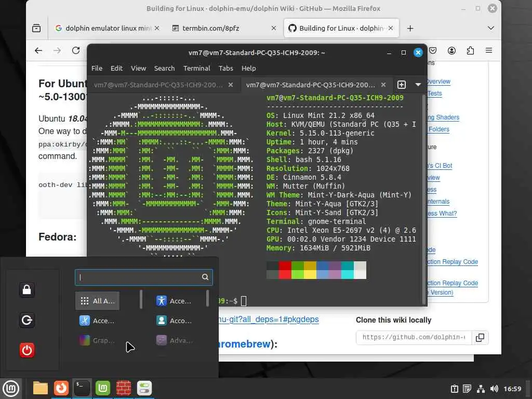Open the Files folder taskbar icon

tap(41, 388)
